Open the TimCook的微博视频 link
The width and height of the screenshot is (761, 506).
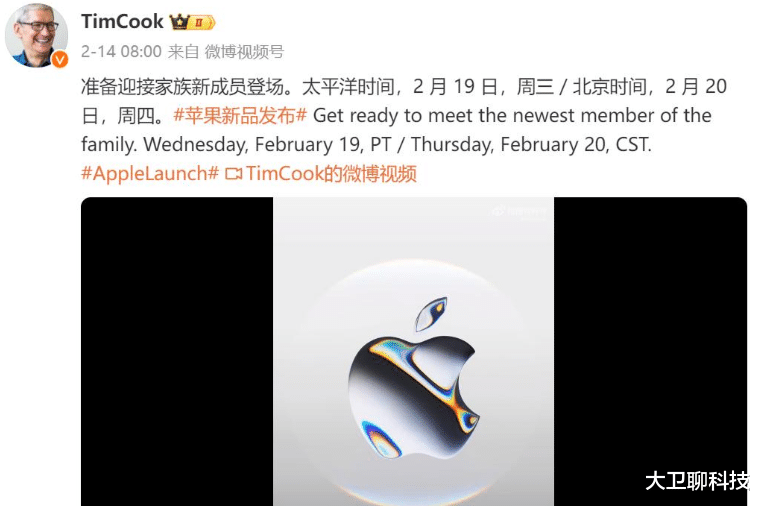pos(331,174)
